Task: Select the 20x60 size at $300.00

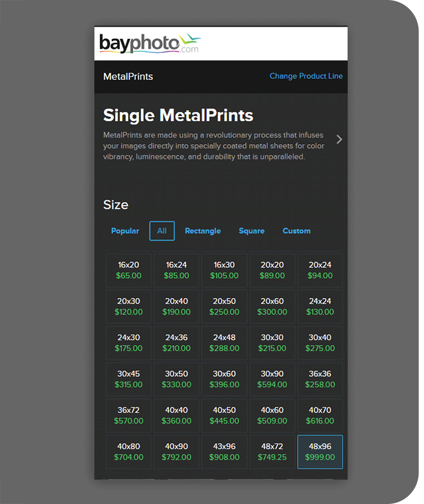Action: 272,306
